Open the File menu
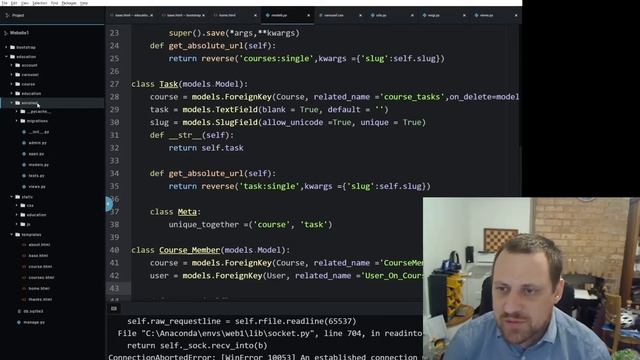Image resolution: width=640 pixels, height=360 pixels. pyautogui.click(x=4, y=3)
